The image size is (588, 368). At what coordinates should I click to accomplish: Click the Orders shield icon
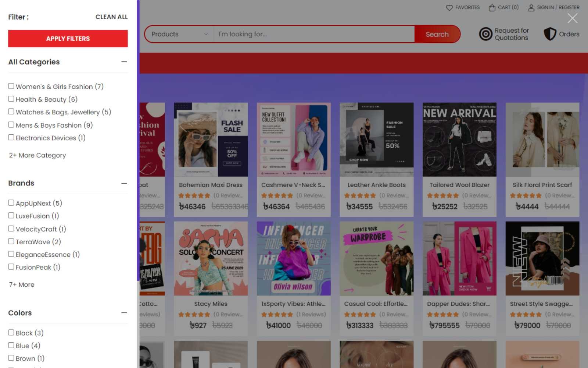coord(550,34)
